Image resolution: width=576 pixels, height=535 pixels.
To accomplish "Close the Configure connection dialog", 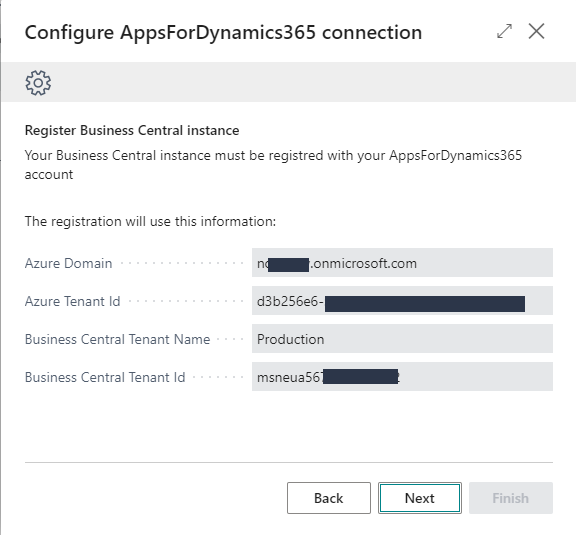I will coord(536,31).
